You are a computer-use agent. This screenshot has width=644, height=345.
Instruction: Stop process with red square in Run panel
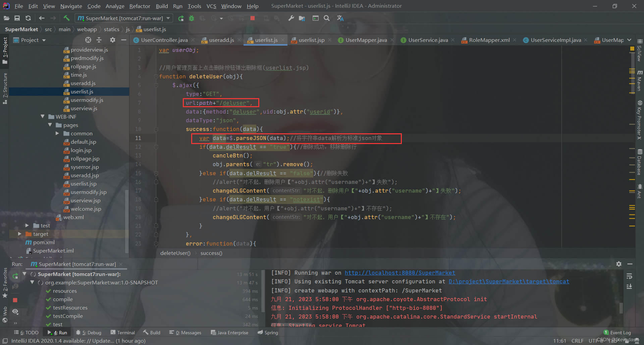pos(15,300)
